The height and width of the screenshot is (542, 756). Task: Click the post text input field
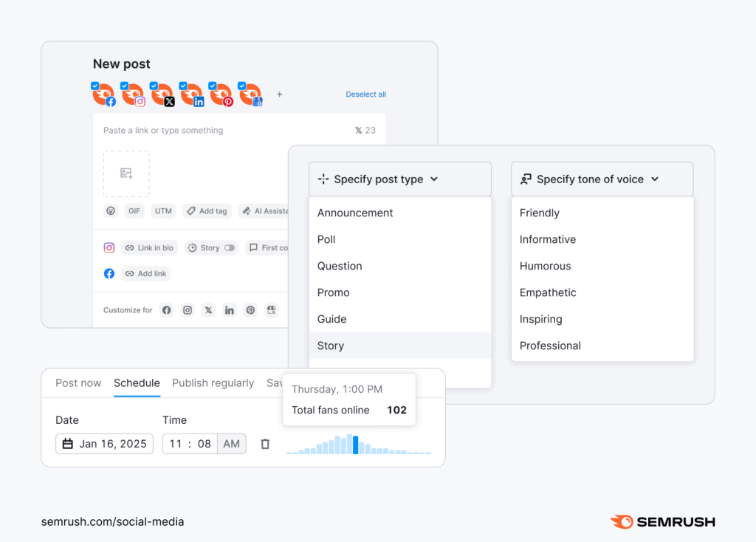(221, 131)
